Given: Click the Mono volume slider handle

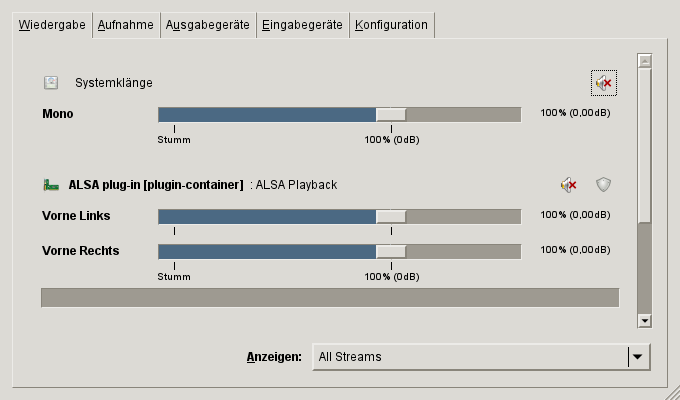Looking at the screenshot, I should [391, 114].
